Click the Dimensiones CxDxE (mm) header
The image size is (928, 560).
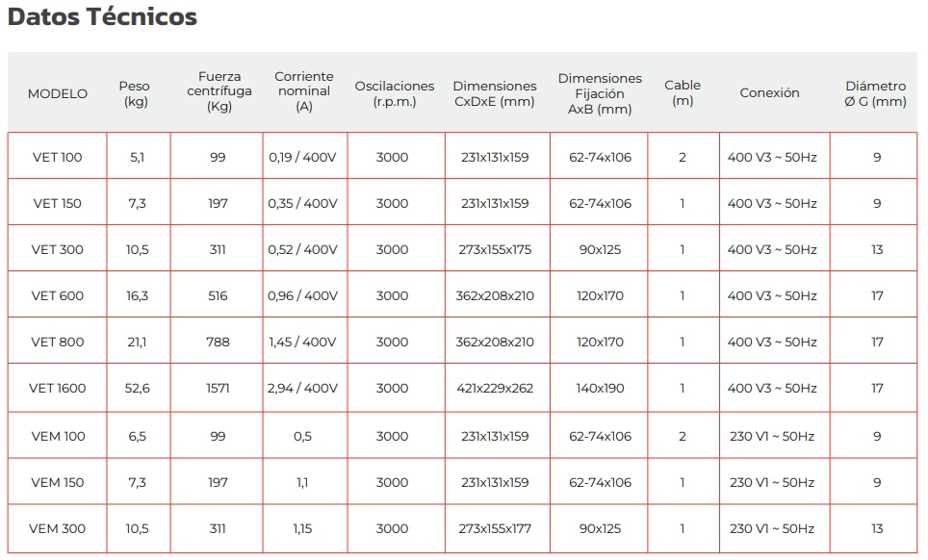tap(495, 93)
